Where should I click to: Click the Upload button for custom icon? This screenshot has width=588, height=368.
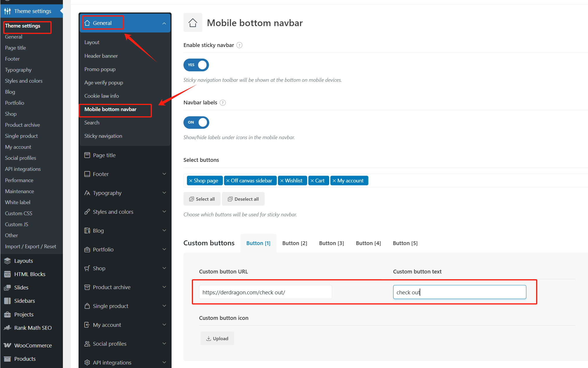[217, 338]
